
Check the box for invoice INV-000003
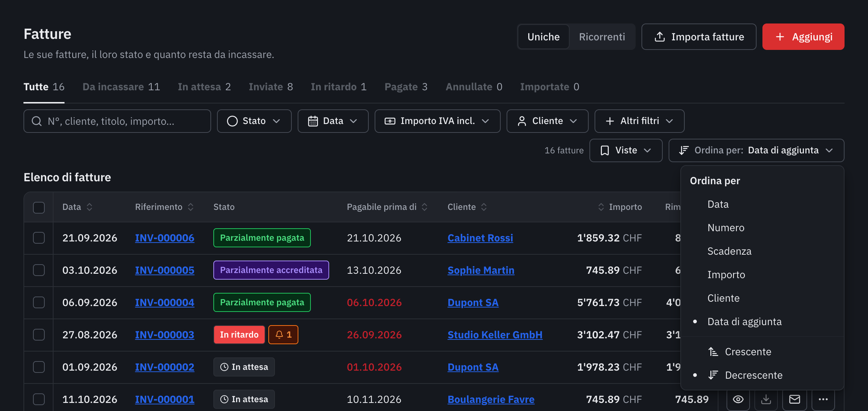coord(39,335)
